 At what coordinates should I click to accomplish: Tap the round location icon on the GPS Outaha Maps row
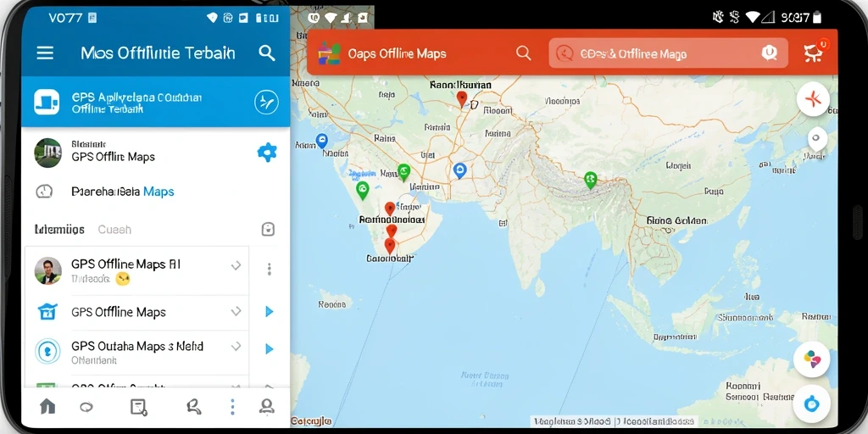[47, 351]
